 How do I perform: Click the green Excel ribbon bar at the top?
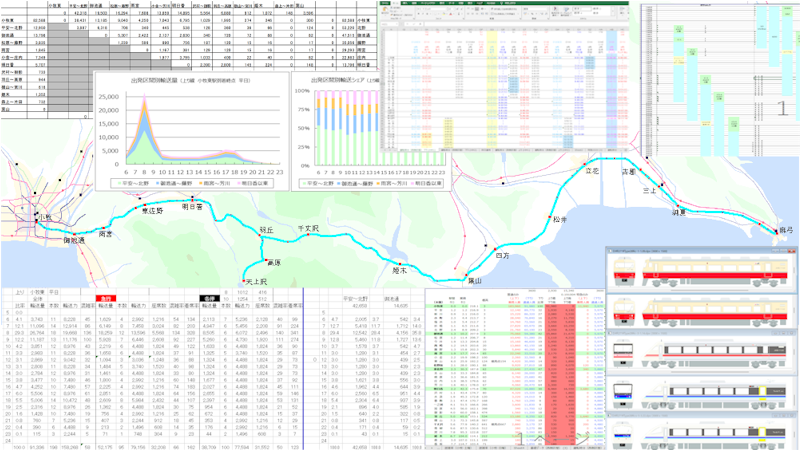click(x=500, y=4)
